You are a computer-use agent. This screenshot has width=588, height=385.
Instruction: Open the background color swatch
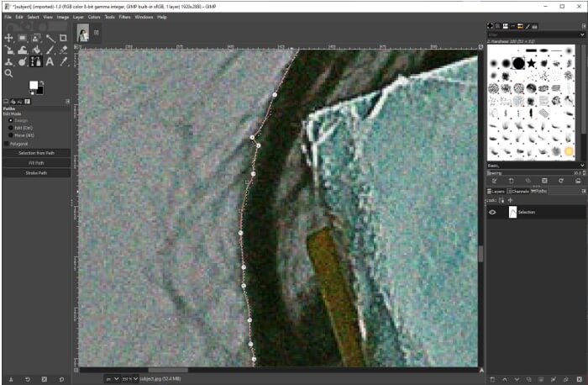point(40,91)
